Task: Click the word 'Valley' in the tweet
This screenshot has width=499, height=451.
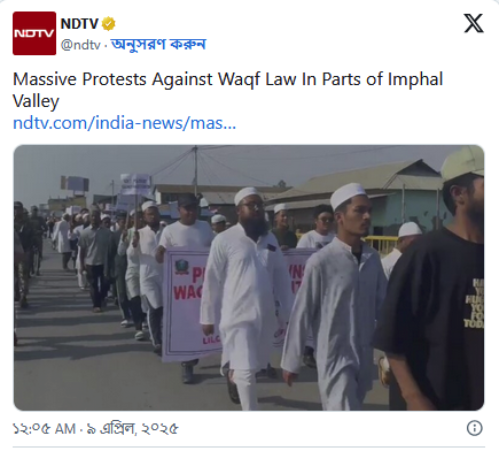Action: pyautogui.click(x=36, y=101)
